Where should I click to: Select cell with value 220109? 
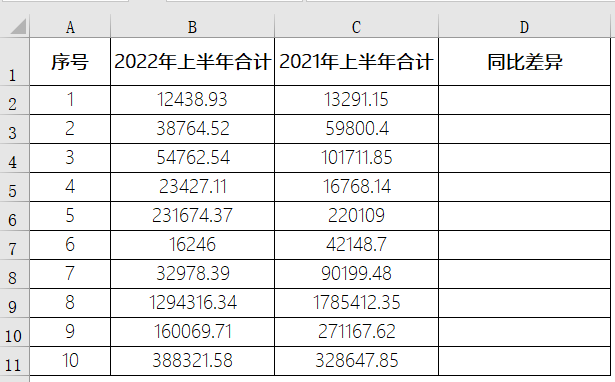356,216
